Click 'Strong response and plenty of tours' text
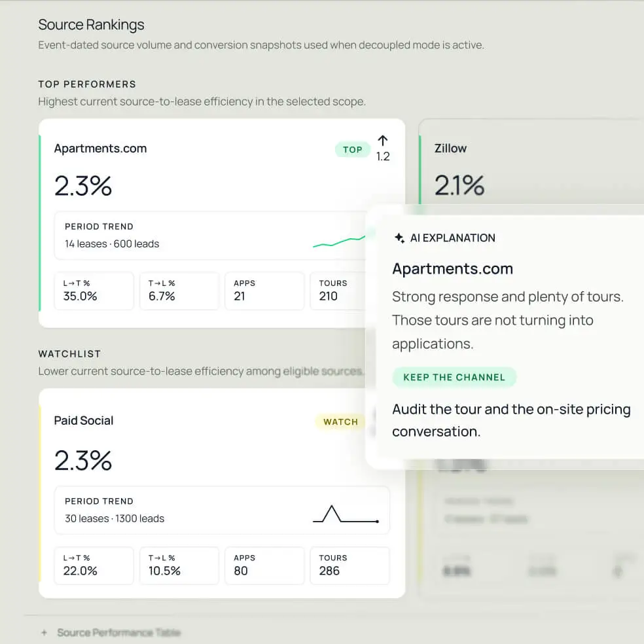Screen dimensions: 644x644 click(508, 296)
